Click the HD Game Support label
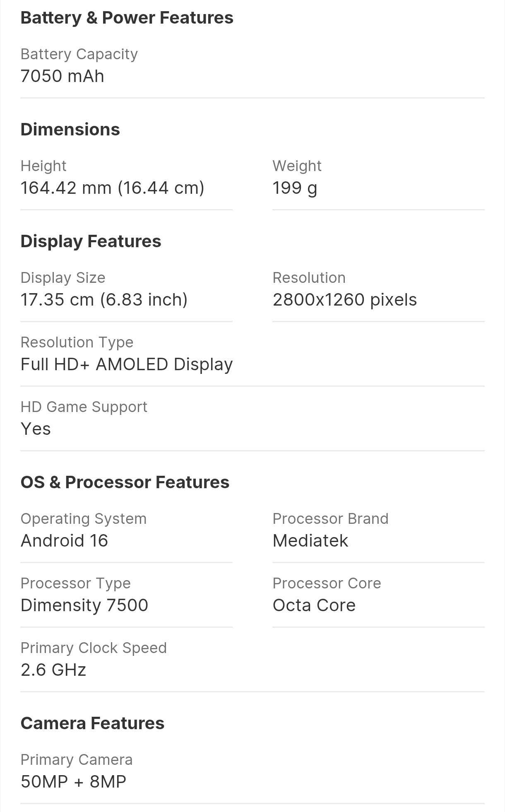 point(84,407)
